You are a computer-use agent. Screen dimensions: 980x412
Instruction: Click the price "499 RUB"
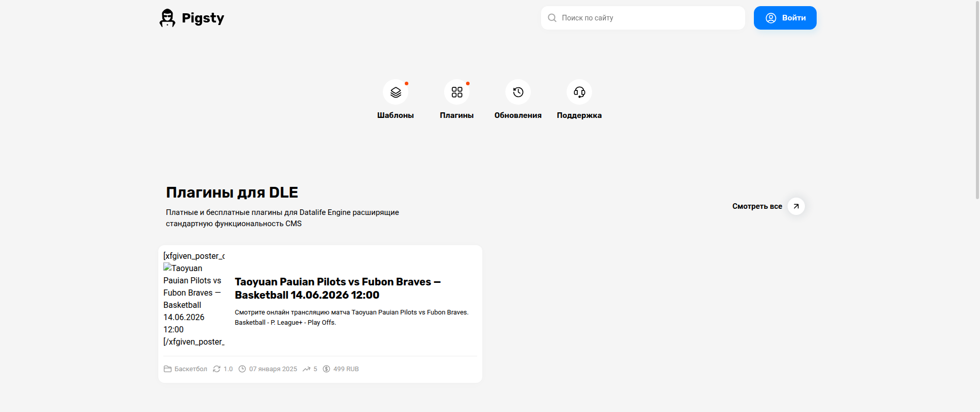(x=346, y=369)
